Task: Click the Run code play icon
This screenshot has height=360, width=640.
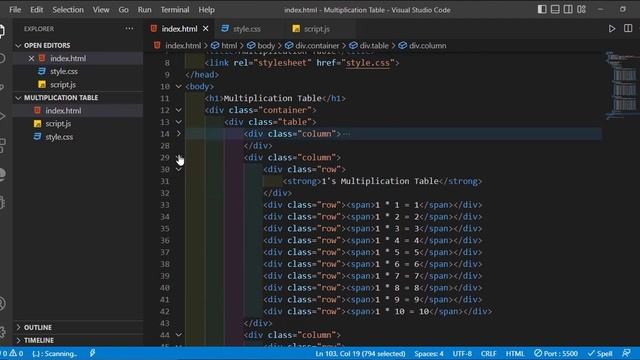Action: pyautogui.click(x=611, y=29)
